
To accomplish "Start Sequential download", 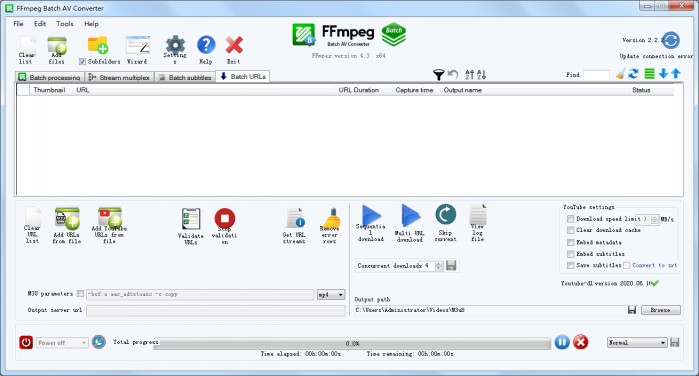I will coord(371,215).
